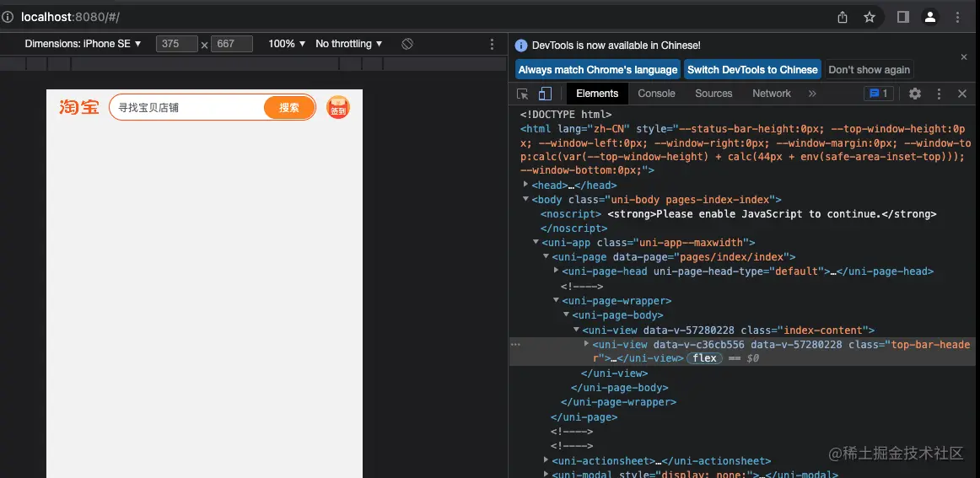Open Chrome's three-dot menu
The image size is (980, 478).
(x=957, y=18)
